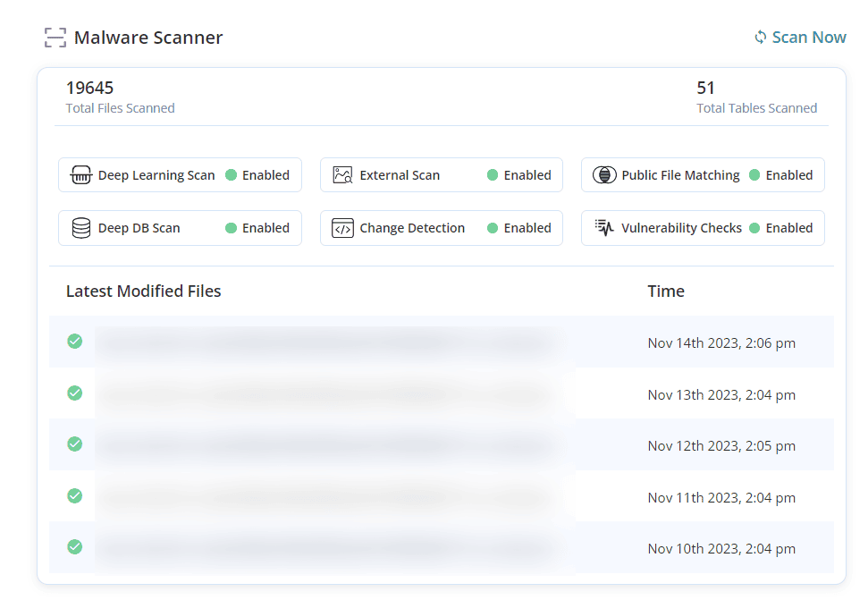868x600 pixels.
Task: Toggle Deep Learning Scan enabled status dot
Action: pos(231,175)
